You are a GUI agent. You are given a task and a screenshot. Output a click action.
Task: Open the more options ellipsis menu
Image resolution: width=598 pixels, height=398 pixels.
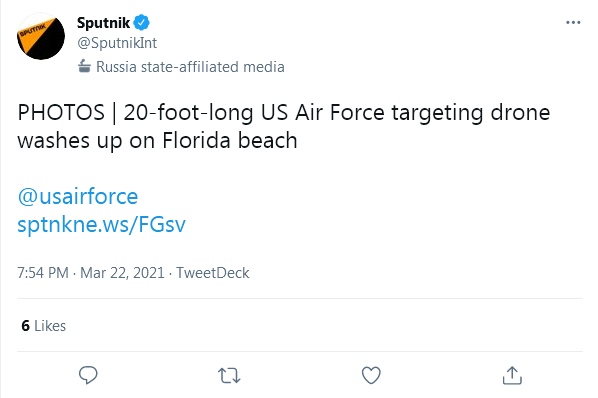pyautogui.click(x=573, y=23)
